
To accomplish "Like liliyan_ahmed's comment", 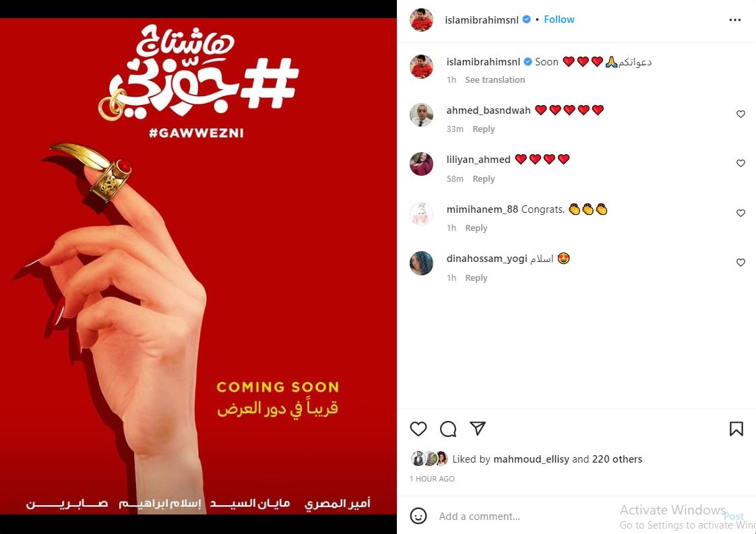I will point(741,164).
